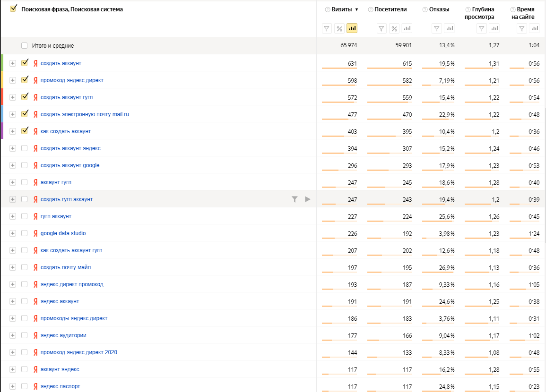This screenshot has width=546, height=392.
Task: Toggle the header checkbox for Поисковая фраза
Action: [13, 9]
